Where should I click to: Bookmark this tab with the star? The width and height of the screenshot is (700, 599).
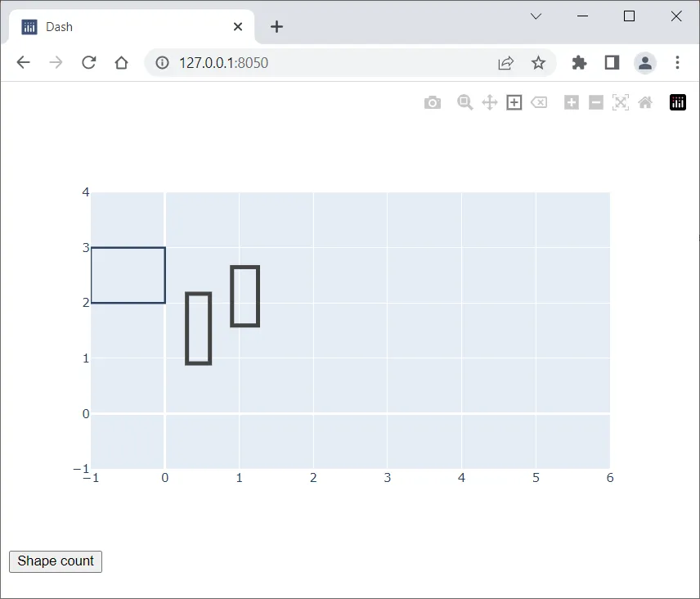[538, 62]
